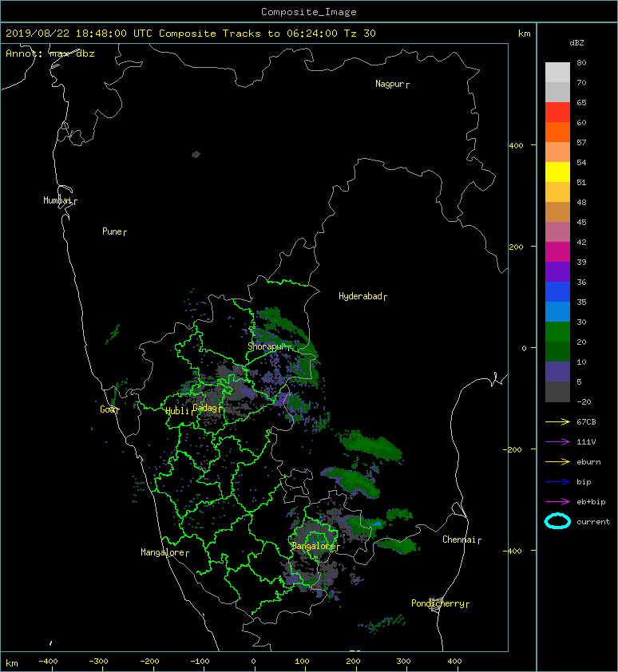618x672 pixels.
Task: Click the -300 km tick on horizontal axis
Action: [x=98, y=662]
